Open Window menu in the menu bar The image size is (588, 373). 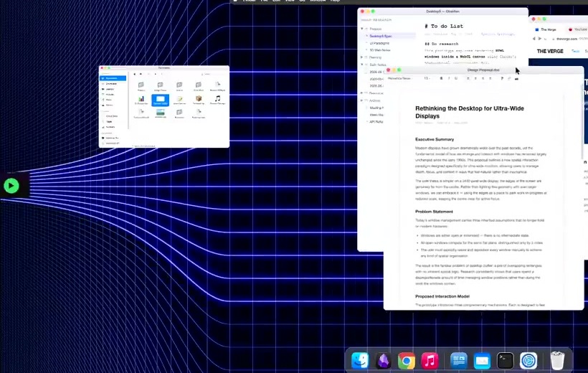pos(318,1)
